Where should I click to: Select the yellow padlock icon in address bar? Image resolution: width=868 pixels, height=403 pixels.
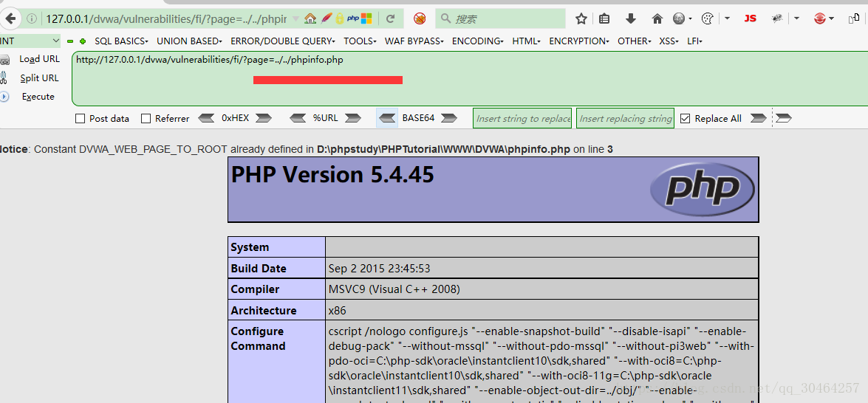coord(339,18)
